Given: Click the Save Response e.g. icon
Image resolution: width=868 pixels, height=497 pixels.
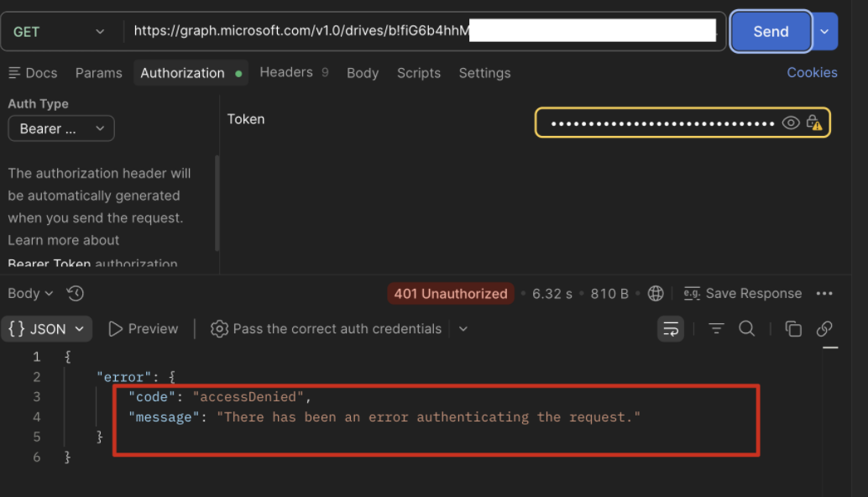Looking at the screenshot, I should point(692,293).
